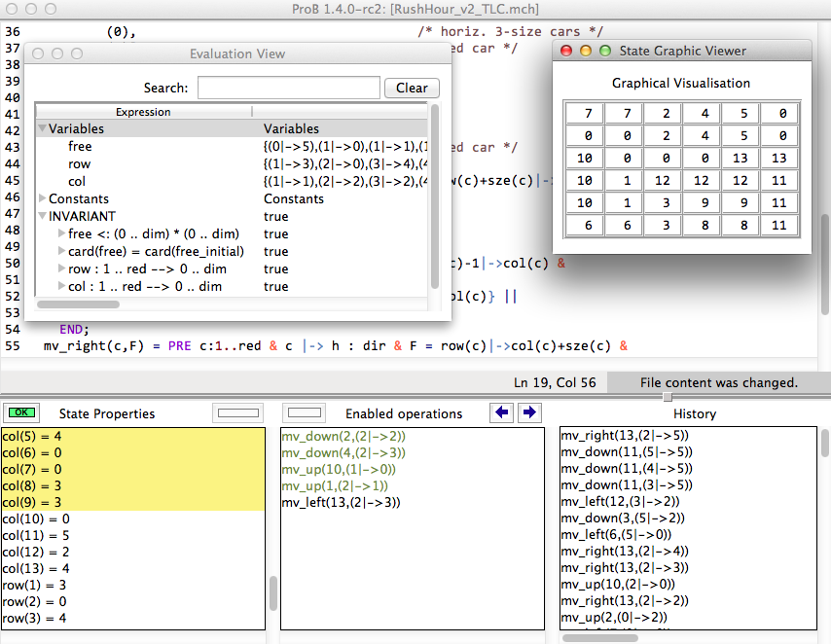Click the History panel horizontal scrollbar
The image size is (831, 644).
point(600,638)
